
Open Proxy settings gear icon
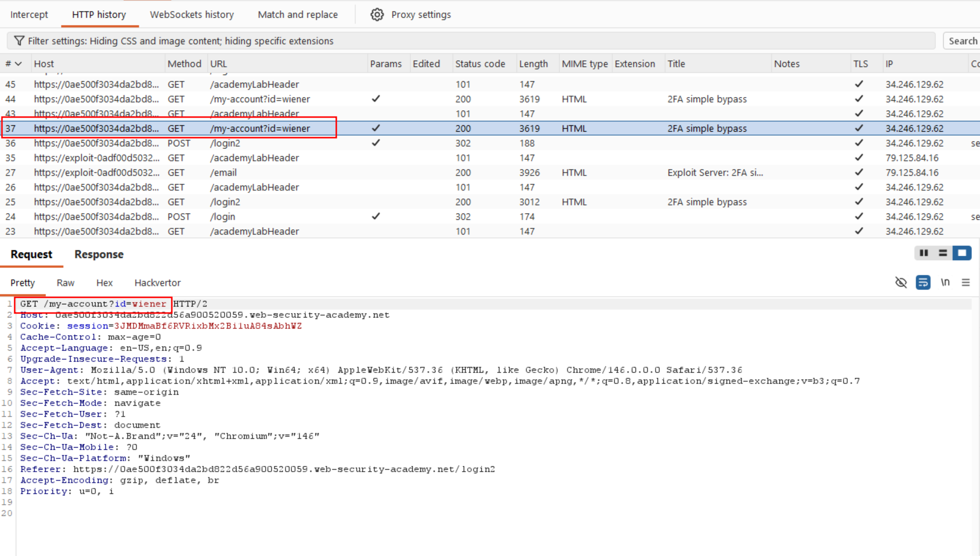click(x=377, y=15)
